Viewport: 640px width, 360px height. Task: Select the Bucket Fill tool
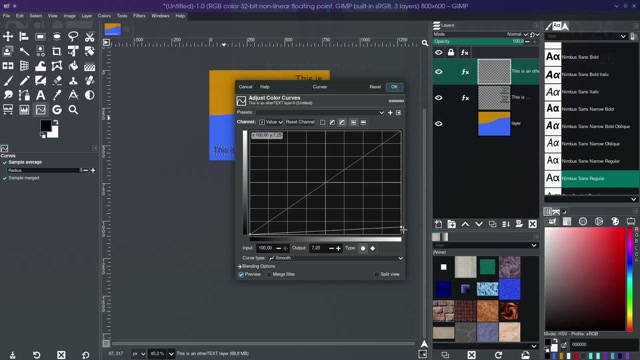click(x=73, y=66)
